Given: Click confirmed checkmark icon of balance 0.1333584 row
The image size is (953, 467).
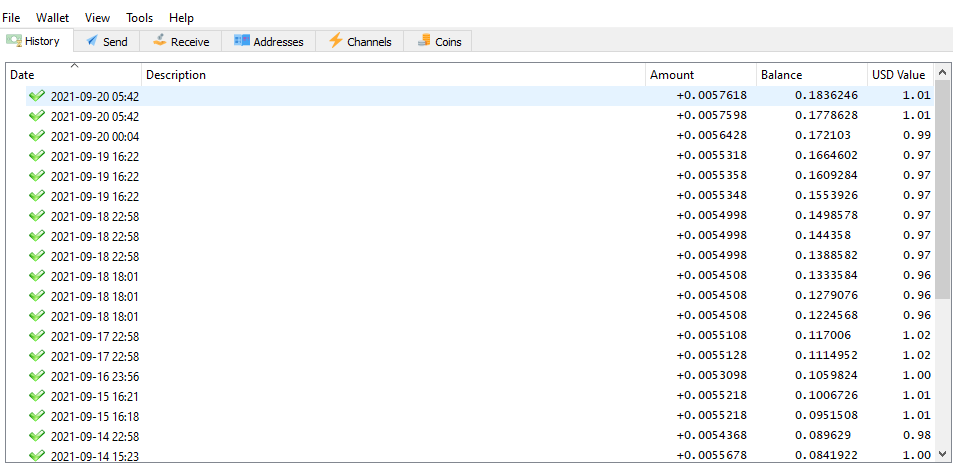Looking at the screenshot, I should pos(37,276).
